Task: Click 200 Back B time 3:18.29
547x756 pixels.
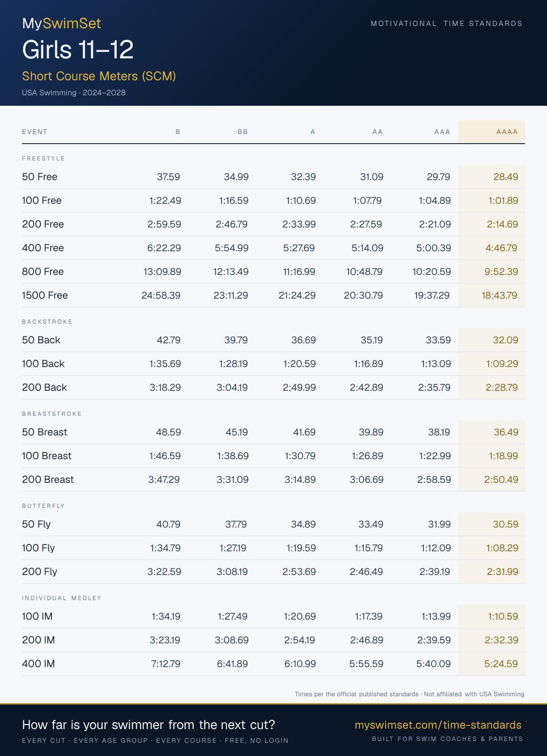Action: [165, 388]
